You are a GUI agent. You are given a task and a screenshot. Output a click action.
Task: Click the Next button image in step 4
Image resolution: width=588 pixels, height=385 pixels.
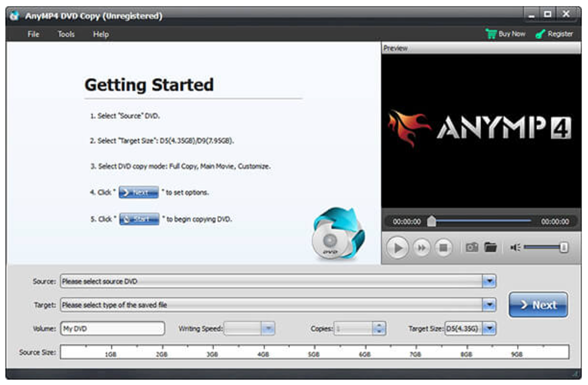[x=139, y=192]
